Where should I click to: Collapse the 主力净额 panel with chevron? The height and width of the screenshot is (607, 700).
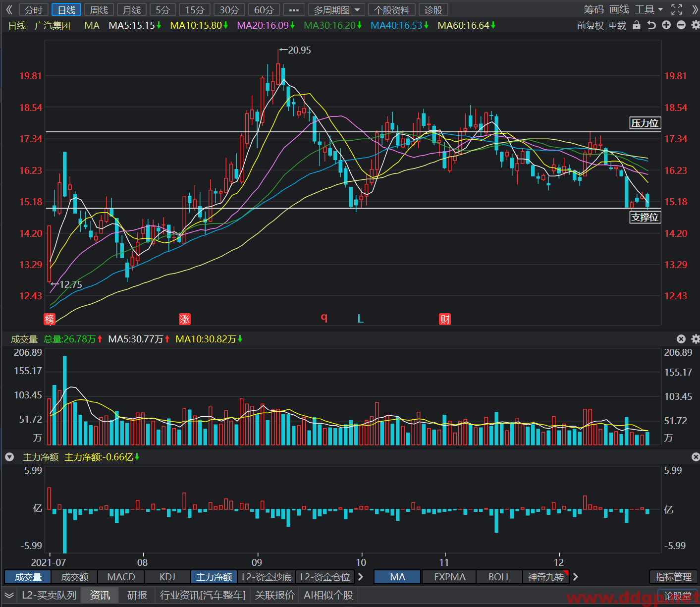point(9,457)
